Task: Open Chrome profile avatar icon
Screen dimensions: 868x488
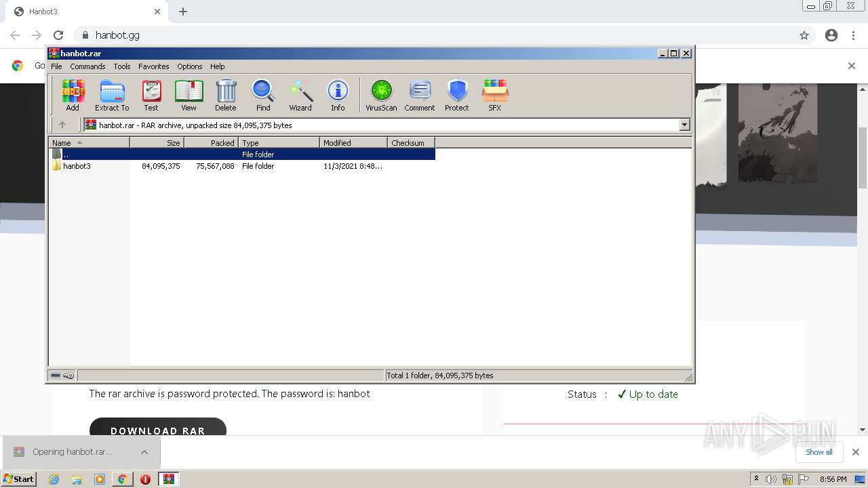Action: (x=831, y=35)
